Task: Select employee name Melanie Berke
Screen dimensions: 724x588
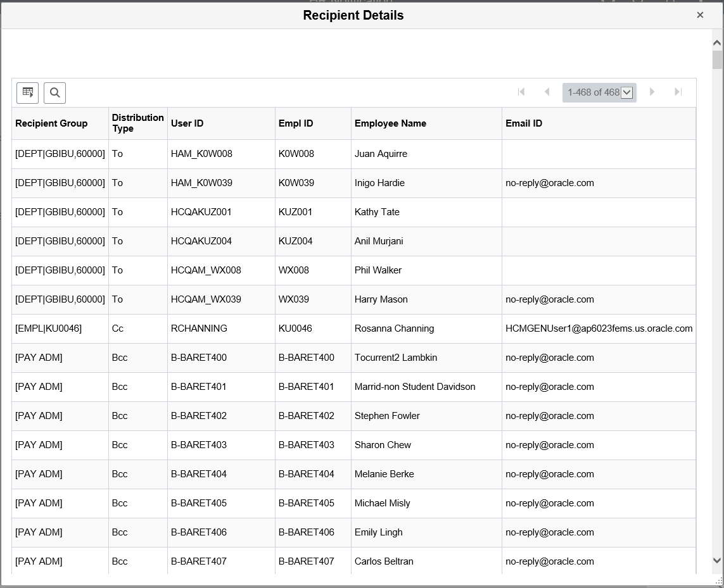Action: 384,473
